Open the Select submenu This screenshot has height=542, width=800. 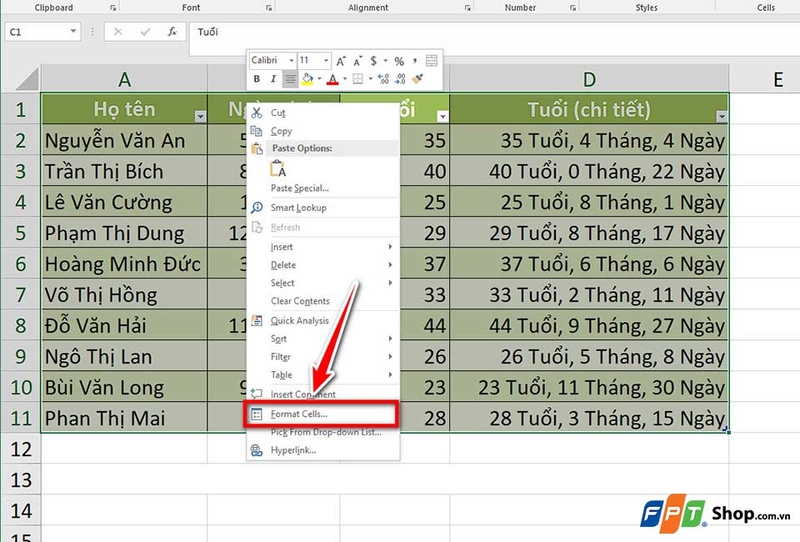(x=323, y=283)
